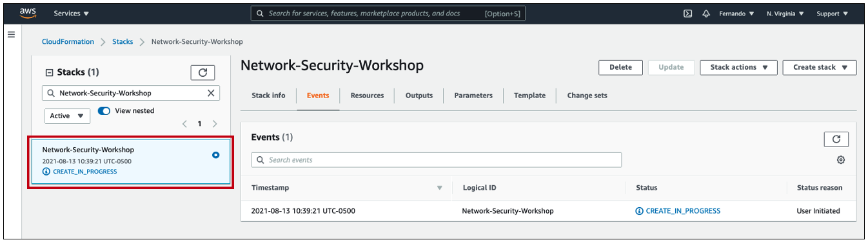This screenshot has width=868, height=242.
Task: Open the Active filter dropdown
Action: coord(68,116)
